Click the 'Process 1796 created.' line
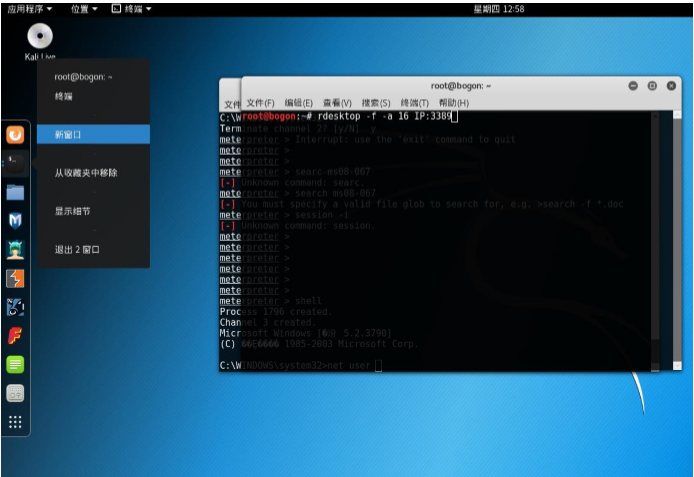 [275, 312]
